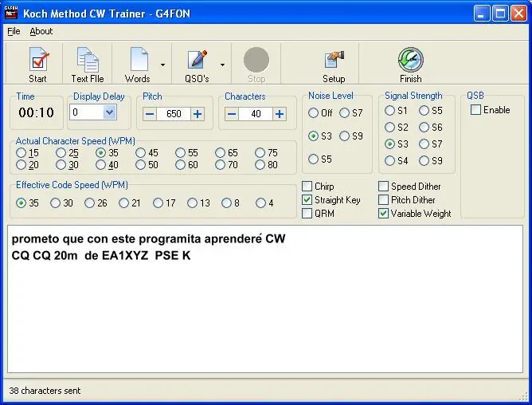Expand the Words dropdown arrow
The height and width of the screenshot is (405, 532).
(x=162, y=65)
